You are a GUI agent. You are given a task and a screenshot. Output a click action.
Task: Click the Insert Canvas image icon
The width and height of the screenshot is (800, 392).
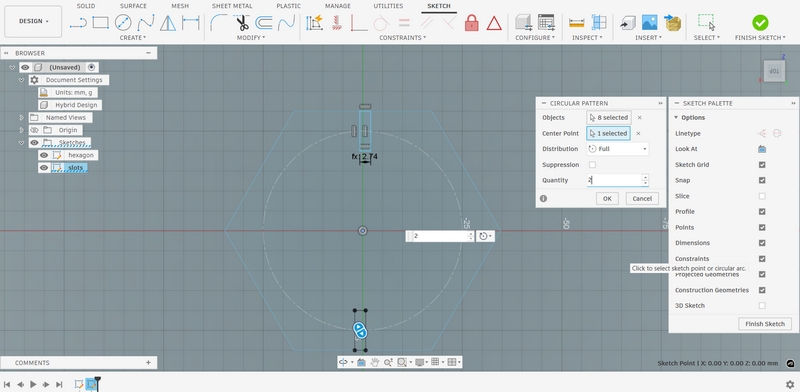(649, 22)
